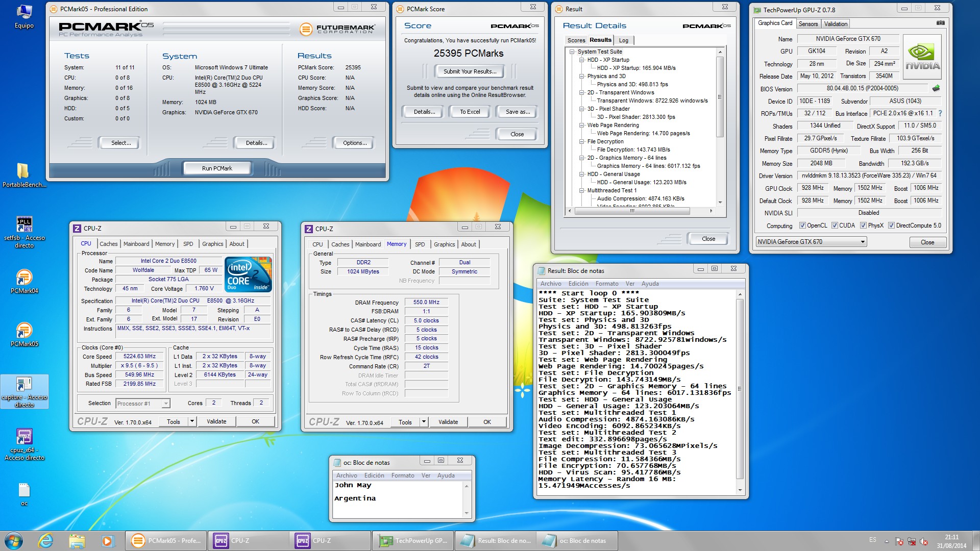Launch Windows Media Player from taskbar
This screenshot has width=980, height=551.
107,541
